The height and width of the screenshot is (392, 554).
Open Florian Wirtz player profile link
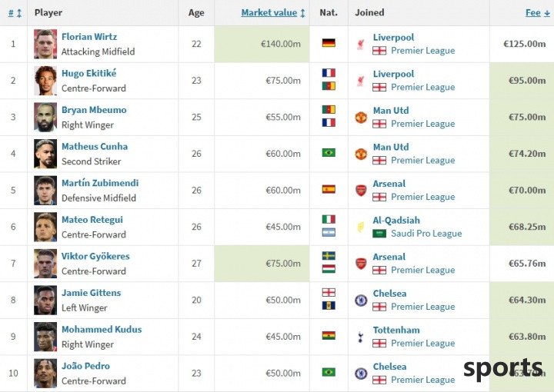(x=89, y=37)
